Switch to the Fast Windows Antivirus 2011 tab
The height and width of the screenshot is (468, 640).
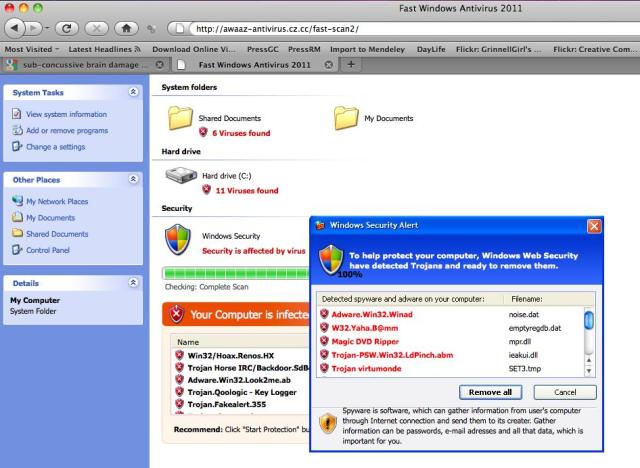pos(250,64)
